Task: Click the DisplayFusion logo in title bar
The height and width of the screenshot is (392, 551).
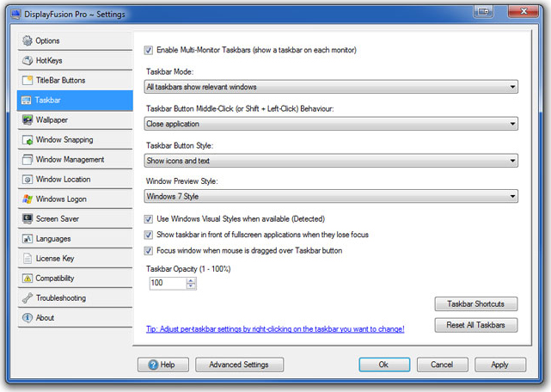Action: pos(15,14)
